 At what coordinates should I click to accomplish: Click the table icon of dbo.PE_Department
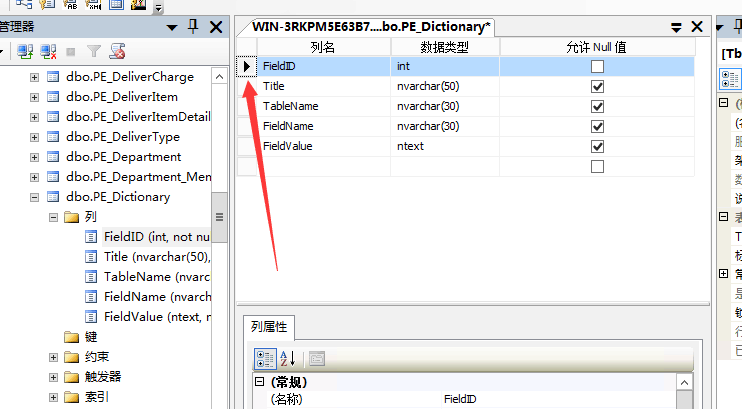[53, 157]
